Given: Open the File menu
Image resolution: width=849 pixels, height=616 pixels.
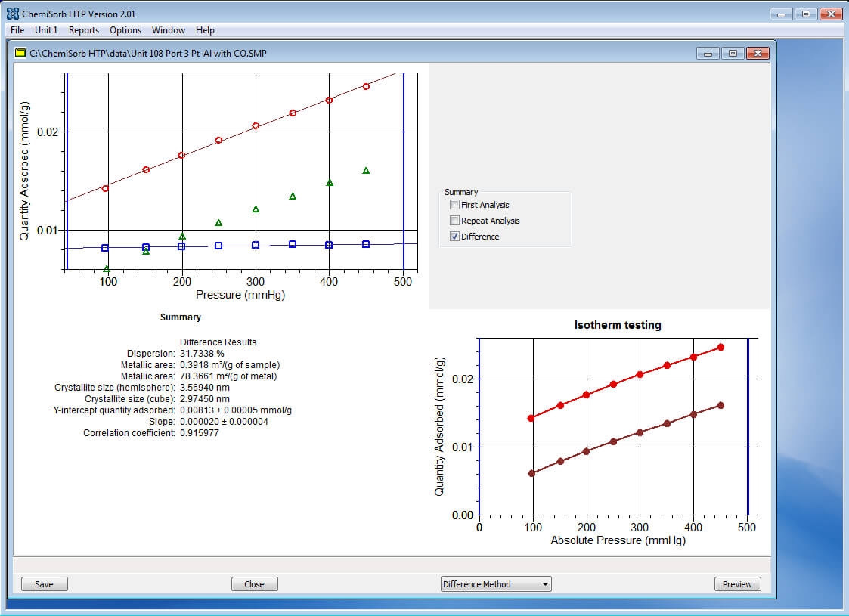Looking at the screenshot, I should pyautogui.click(x=17, y=30).
